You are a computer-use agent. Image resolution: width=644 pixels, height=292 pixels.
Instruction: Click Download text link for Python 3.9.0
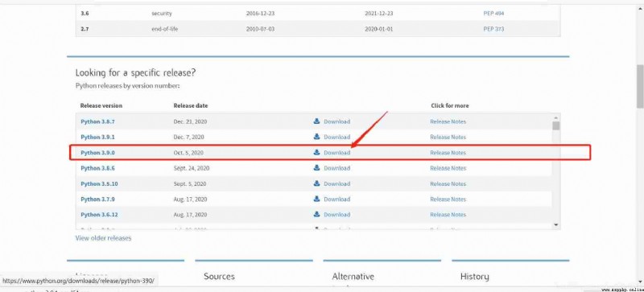[x=337, y=153]
